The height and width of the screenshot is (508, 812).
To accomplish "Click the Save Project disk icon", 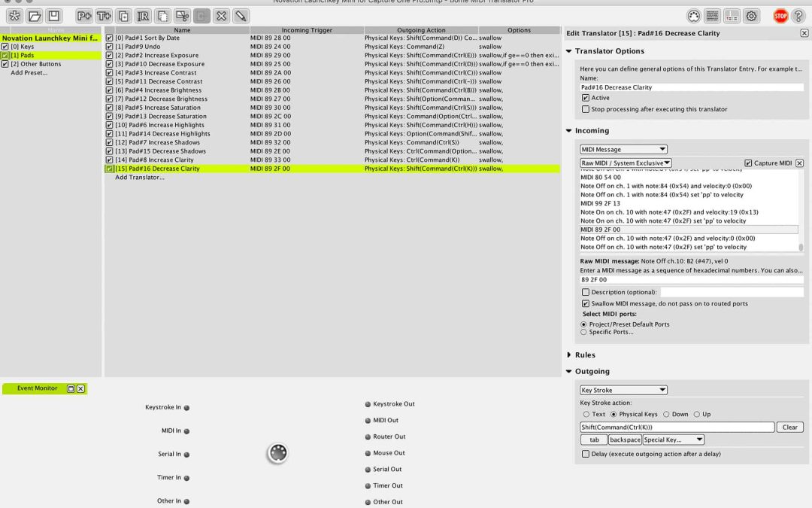I will (x=53, y=16).
